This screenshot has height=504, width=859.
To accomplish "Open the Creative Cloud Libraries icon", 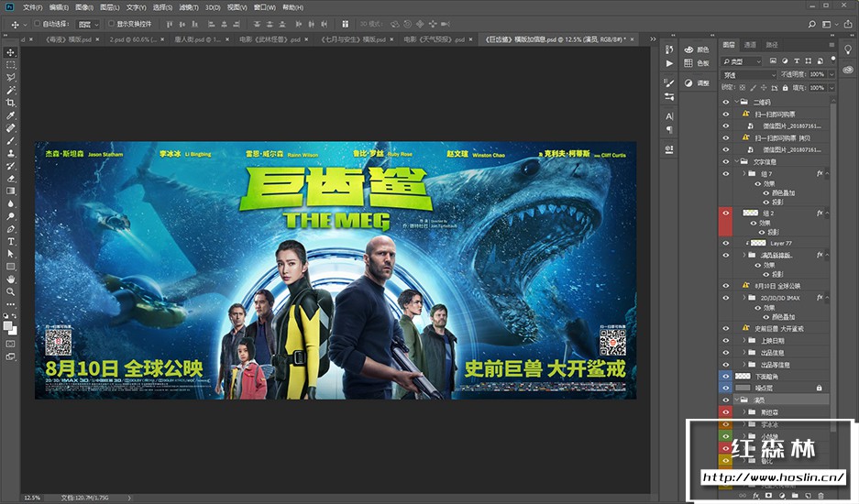I will [x=848, y=70].
